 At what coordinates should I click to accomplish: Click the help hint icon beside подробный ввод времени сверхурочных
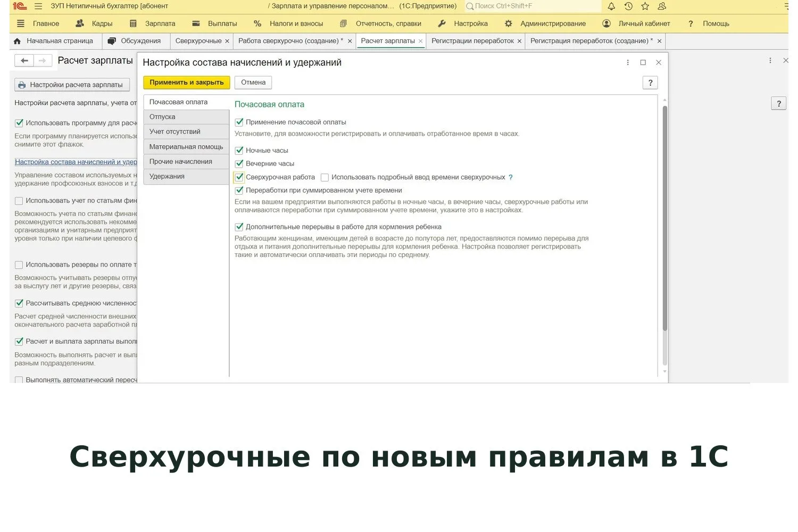[511, 178]
